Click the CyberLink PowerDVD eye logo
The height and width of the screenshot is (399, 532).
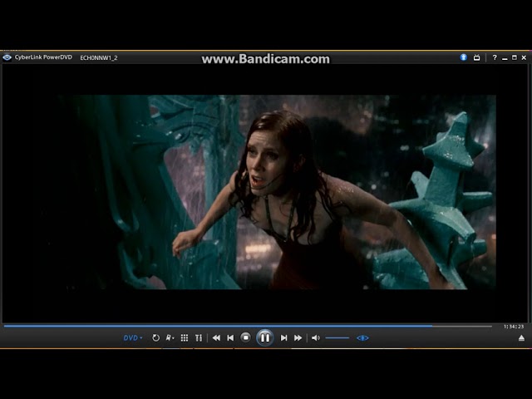click(7, 57)
